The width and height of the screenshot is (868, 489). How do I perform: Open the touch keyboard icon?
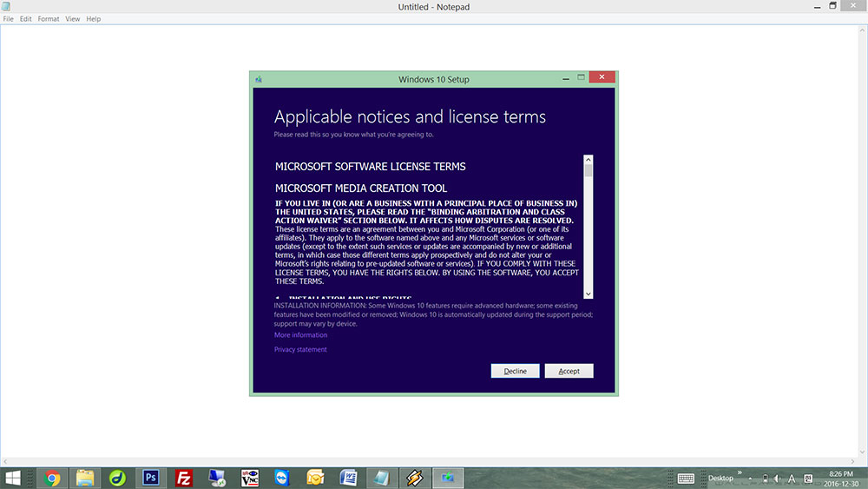(686, 479)
